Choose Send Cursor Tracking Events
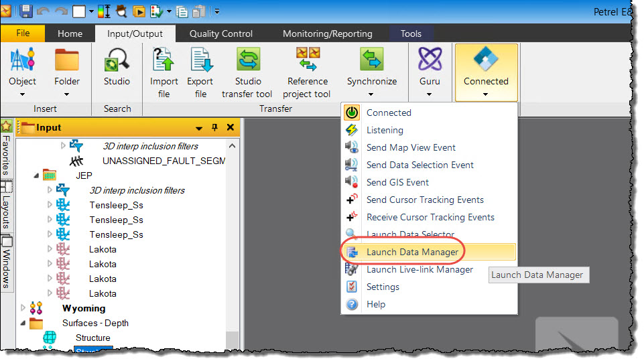Image resolution: width=644 pixels, height=363 pixels. tap(429, 200)
